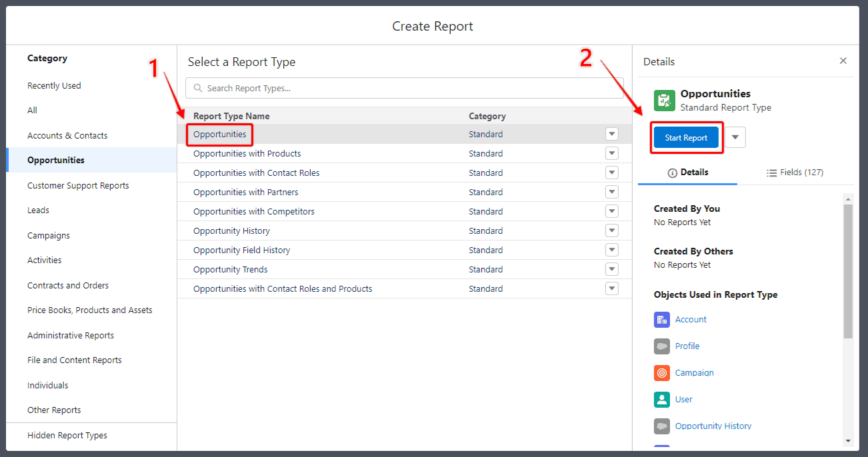
Task: Open the Account object link
Action: pyautogui.click(x=691, y=319)
